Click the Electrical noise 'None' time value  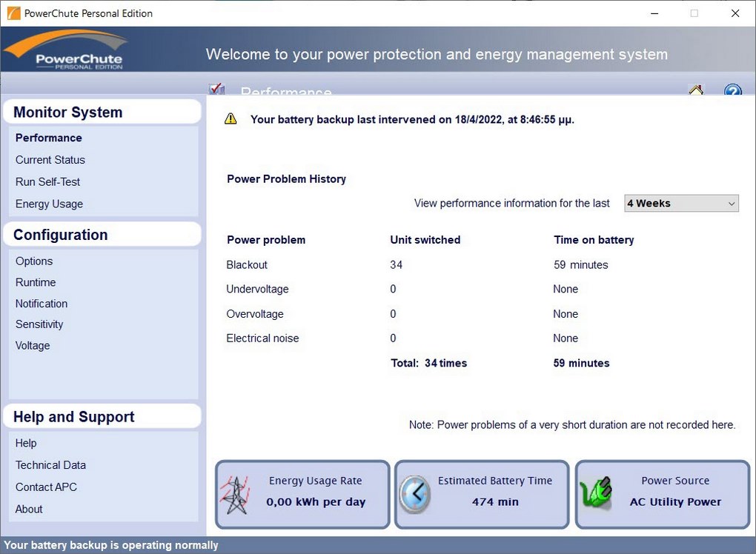[x=566, y=338]
